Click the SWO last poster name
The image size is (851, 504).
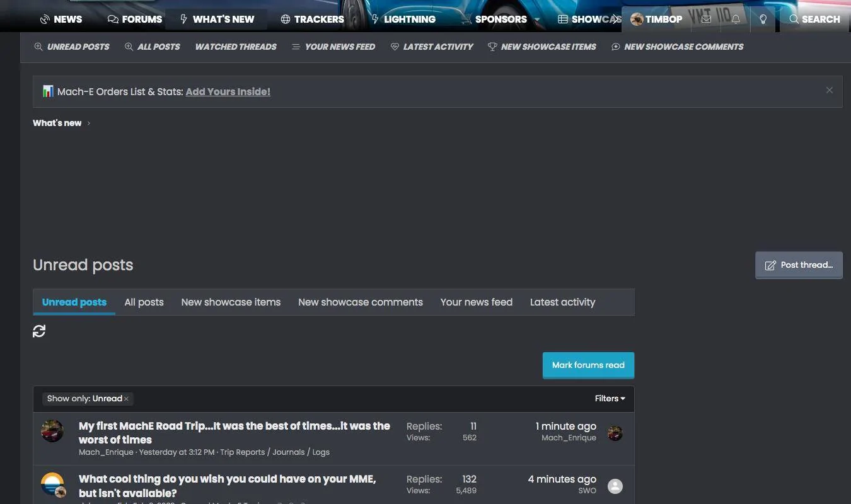(x=587, y=491)
